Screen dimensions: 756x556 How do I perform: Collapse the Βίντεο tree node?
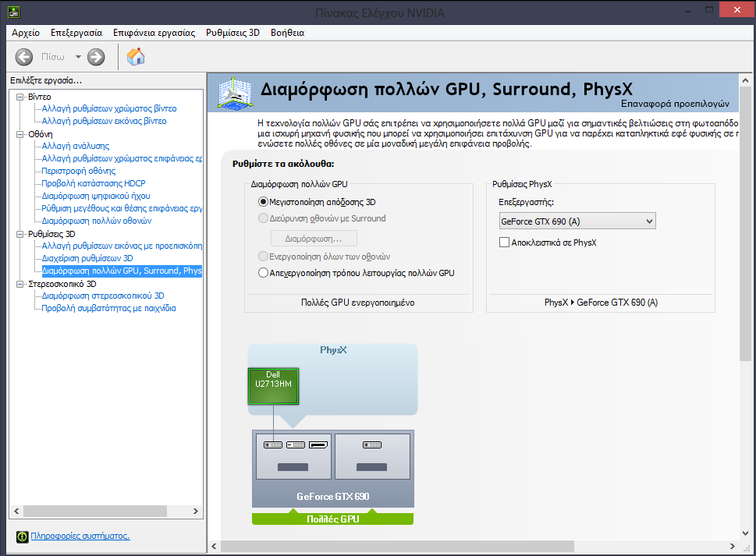pos(20,97)
